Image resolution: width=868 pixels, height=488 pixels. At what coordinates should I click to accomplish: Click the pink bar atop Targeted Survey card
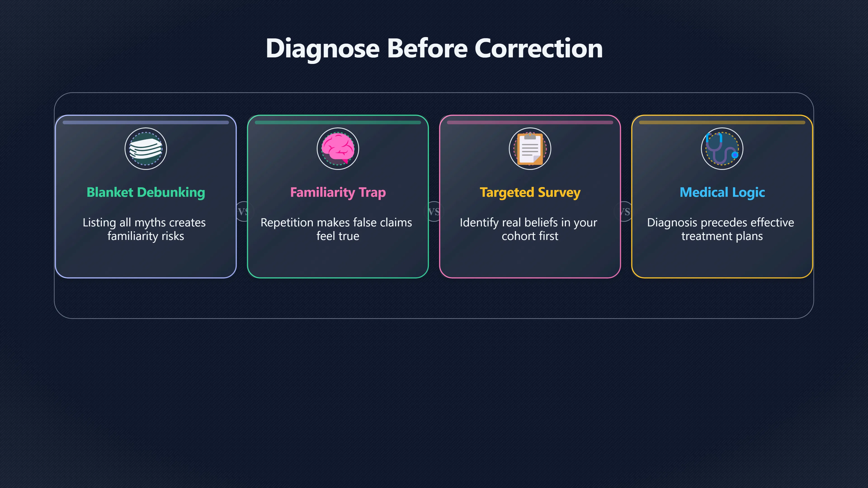click(x=530, y=122)
